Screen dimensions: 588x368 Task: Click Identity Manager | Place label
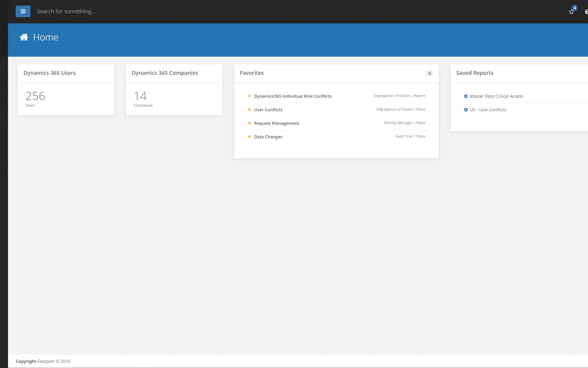pos(405,123)
